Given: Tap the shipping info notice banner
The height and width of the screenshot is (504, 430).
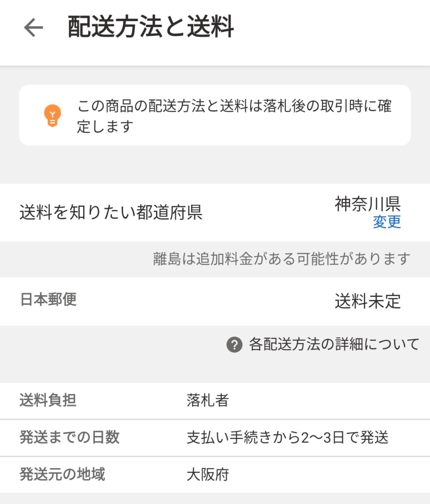Looking at the screenshot, I should pyautogui.click(x=215, y=115).
